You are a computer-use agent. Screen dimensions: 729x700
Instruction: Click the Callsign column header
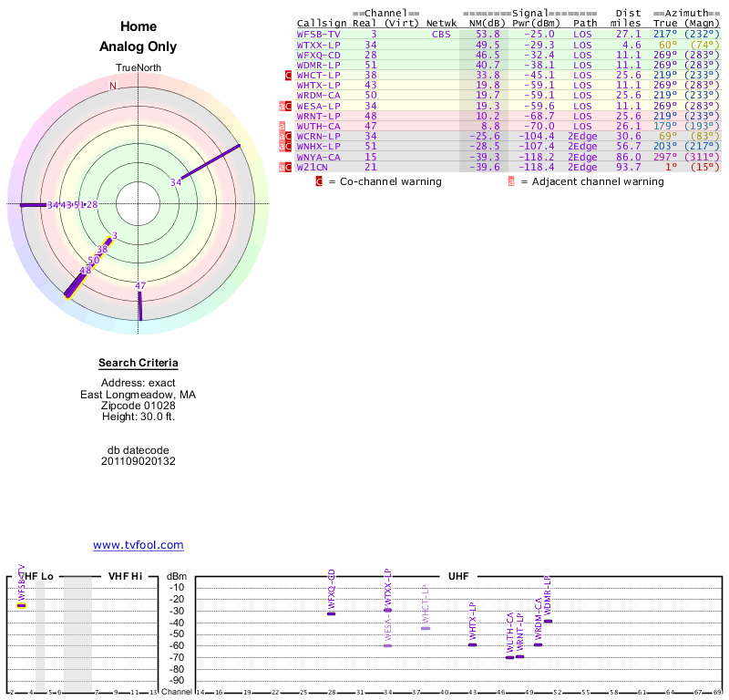[x=322, y=24]
